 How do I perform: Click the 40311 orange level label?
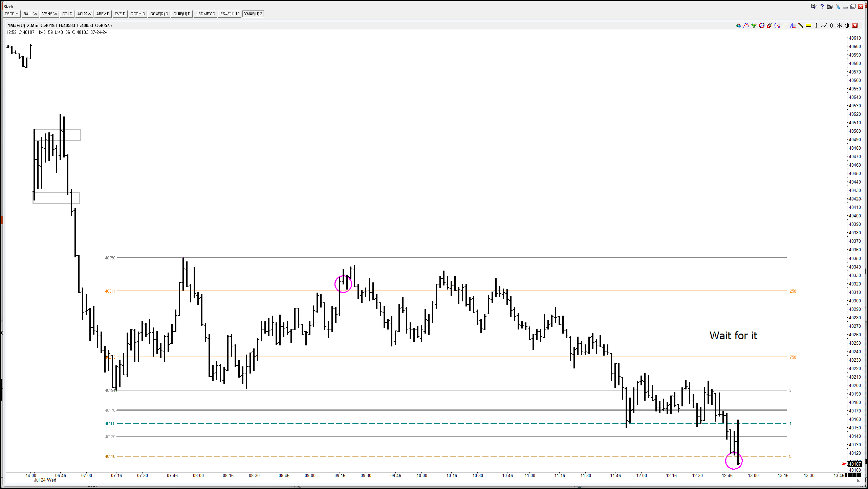(110, 291)
